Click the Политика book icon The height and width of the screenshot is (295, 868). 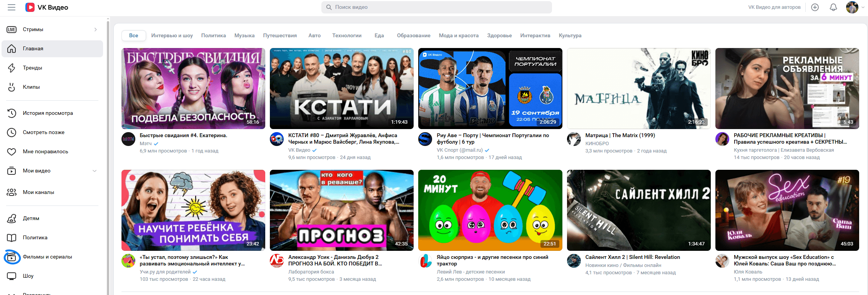click(x=12, y=238)
